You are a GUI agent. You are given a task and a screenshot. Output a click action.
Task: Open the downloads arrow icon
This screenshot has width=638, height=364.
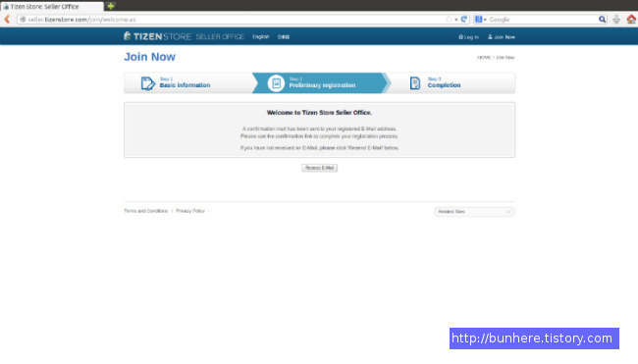616,19
